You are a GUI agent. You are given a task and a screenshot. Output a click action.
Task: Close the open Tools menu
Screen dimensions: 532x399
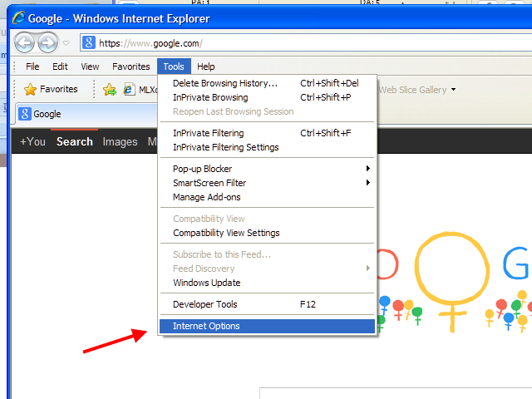click(x=174, y=66)
